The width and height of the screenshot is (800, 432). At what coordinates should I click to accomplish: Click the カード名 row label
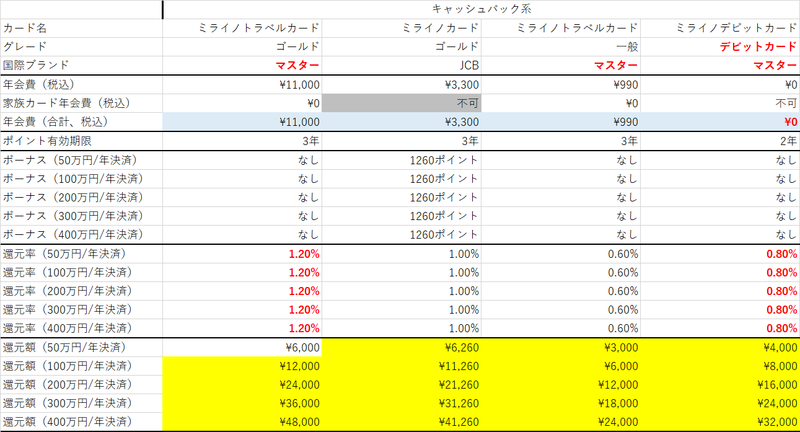pyautogui.click(x=24, y=28)
